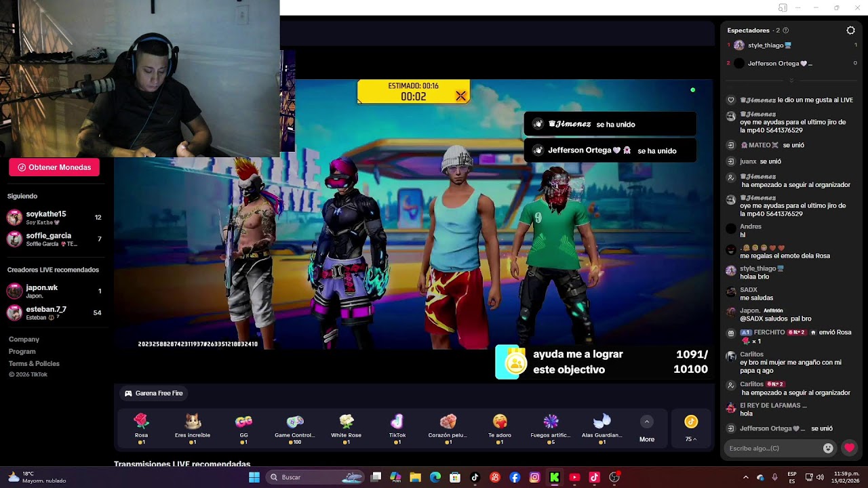Screen dimensions: 868x488
Task: Open the black TikTok taskbar app
Action: click(475, 477)
